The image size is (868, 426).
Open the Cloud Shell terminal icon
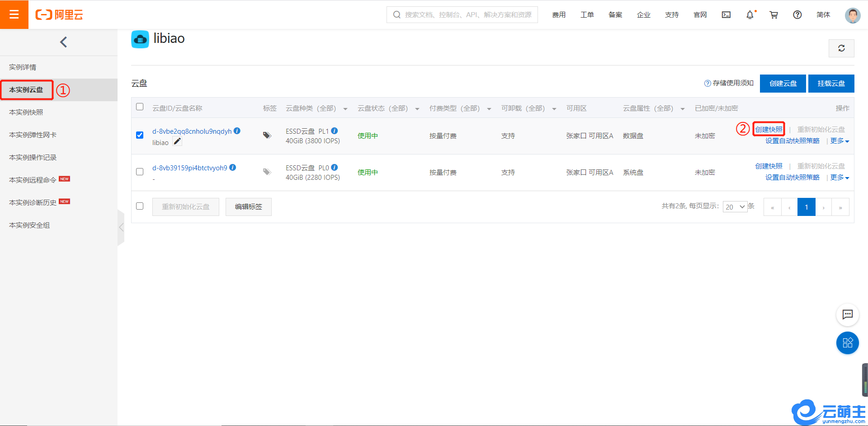point(726,15)
